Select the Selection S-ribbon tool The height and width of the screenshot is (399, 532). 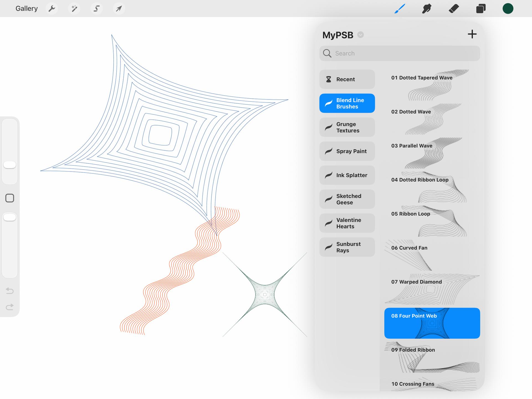96,9
